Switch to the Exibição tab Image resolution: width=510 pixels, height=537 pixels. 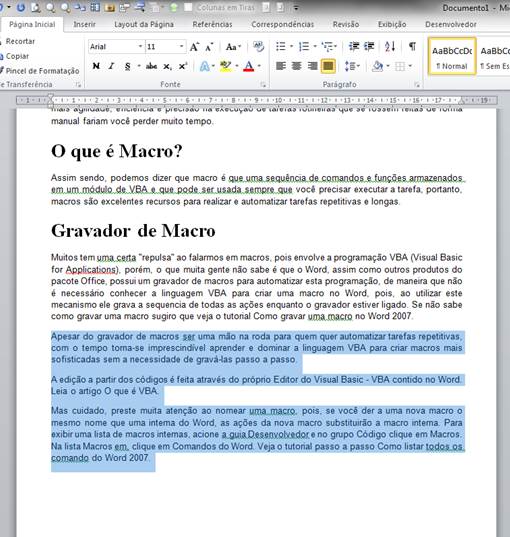point(392,24)
